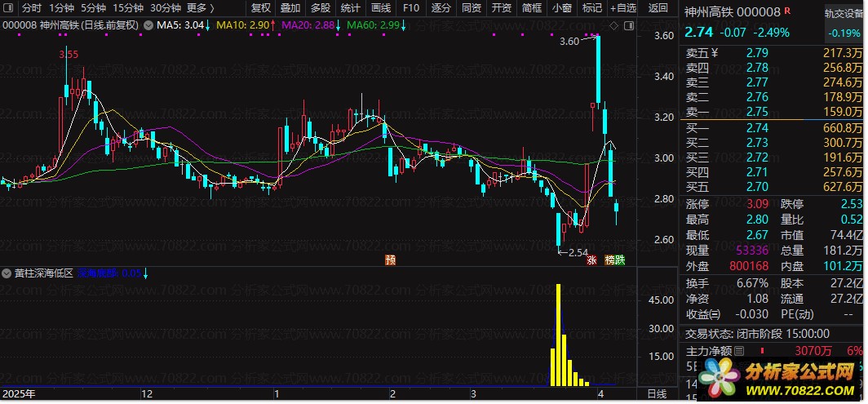Click the 外盘 value 800168
Image resolution: width=868 pixels, height=404 pixels.
coord(749,266)
